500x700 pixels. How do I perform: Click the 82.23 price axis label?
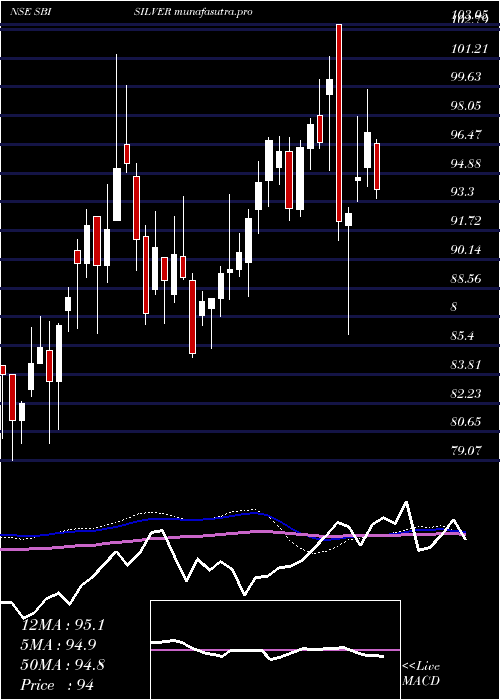pos(466,393)
